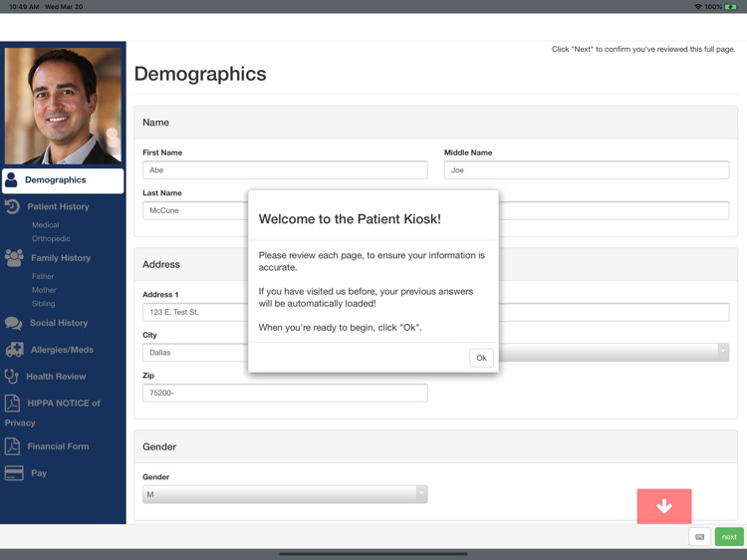Tap the battery indicator in status bar
The width and height of the screenshot is (747, 560).
[730, 7]
